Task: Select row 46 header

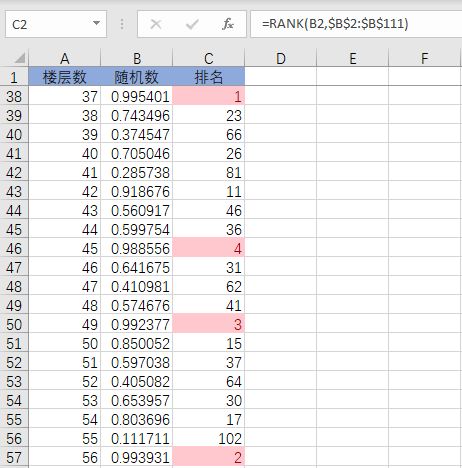Action: point(14,248)
